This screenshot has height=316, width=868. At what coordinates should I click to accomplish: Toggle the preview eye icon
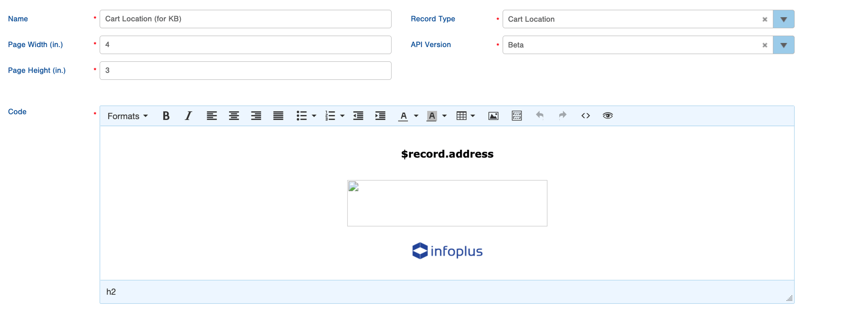608,116
